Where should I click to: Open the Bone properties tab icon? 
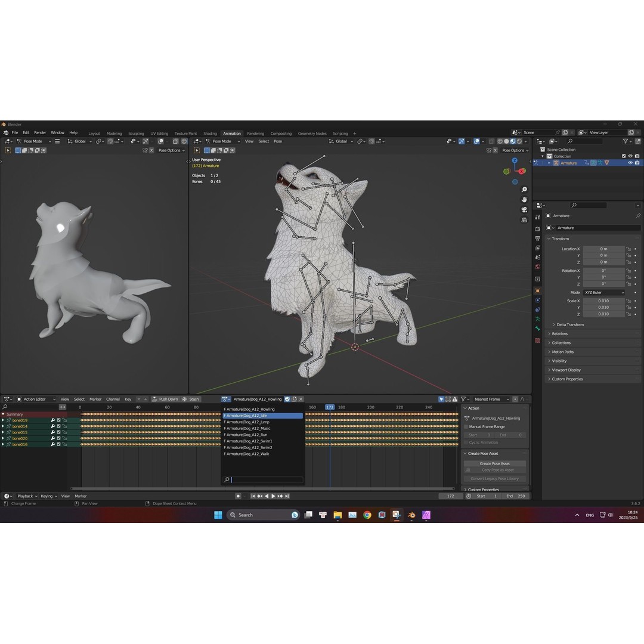pos(538,329)
